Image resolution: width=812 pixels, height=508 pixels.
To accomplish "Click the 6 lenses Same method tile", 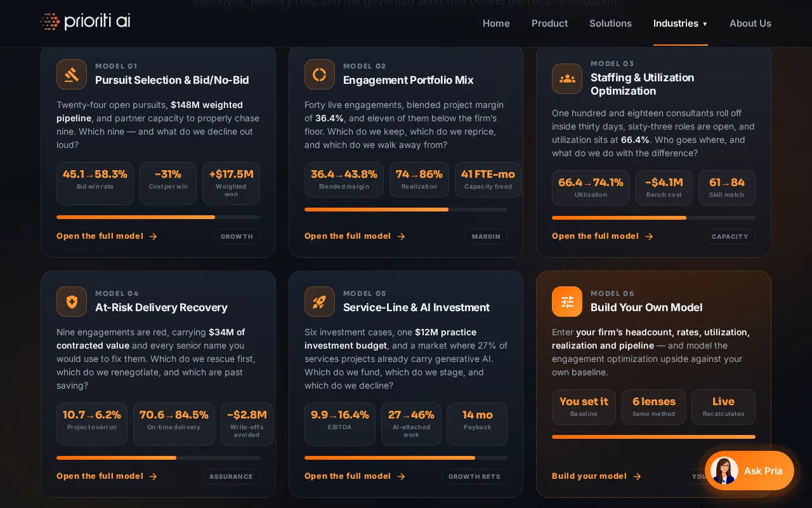I will [x=653, y=407].
